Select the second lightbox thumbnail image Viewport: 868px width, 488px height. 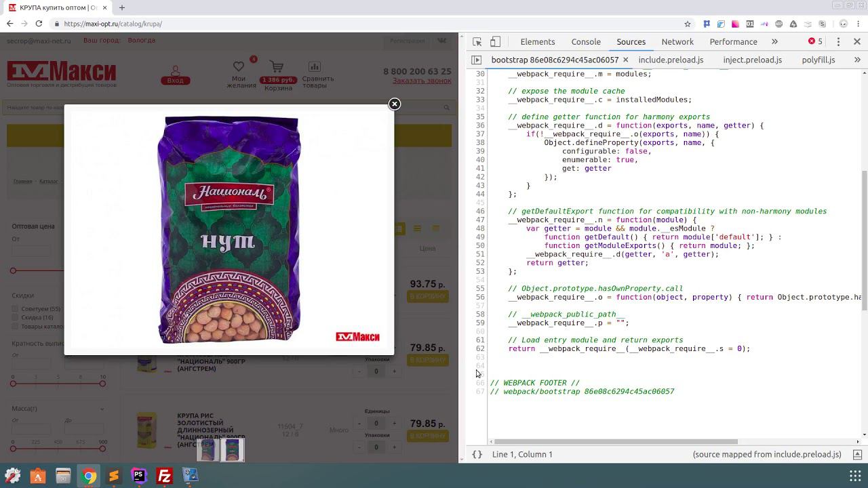(x=233, y=450)
